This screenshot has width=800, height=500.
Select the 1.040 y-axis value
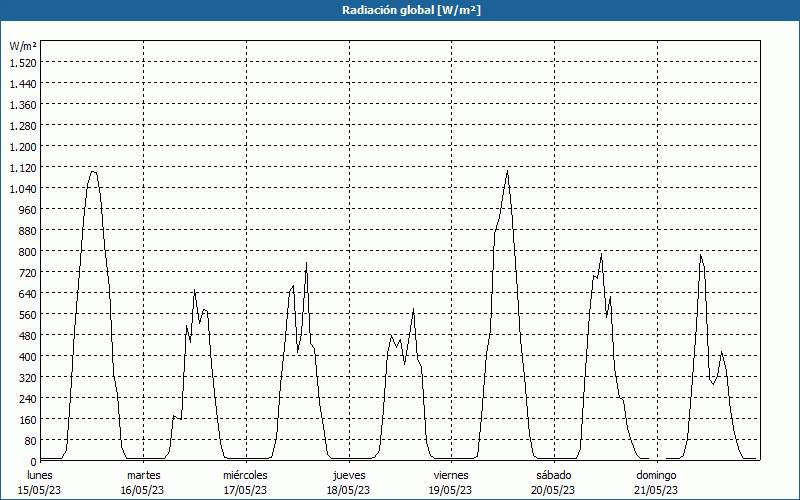pos(23,189)
